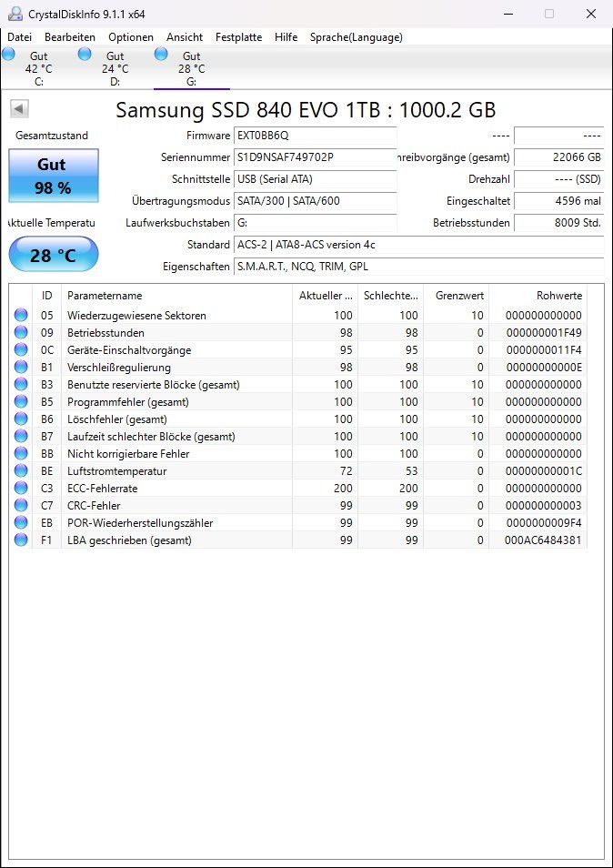Click status orb for Geräte-Einschaltvorgänge row
This screenshot has width=613, height=868.
coord(21,350)
